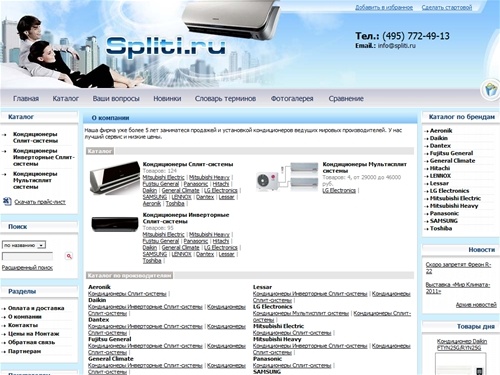Open Кондиционеры Мультисплит системы in left catalog
The height and width of the screenshot is (375, 500).
coord(35,180)
